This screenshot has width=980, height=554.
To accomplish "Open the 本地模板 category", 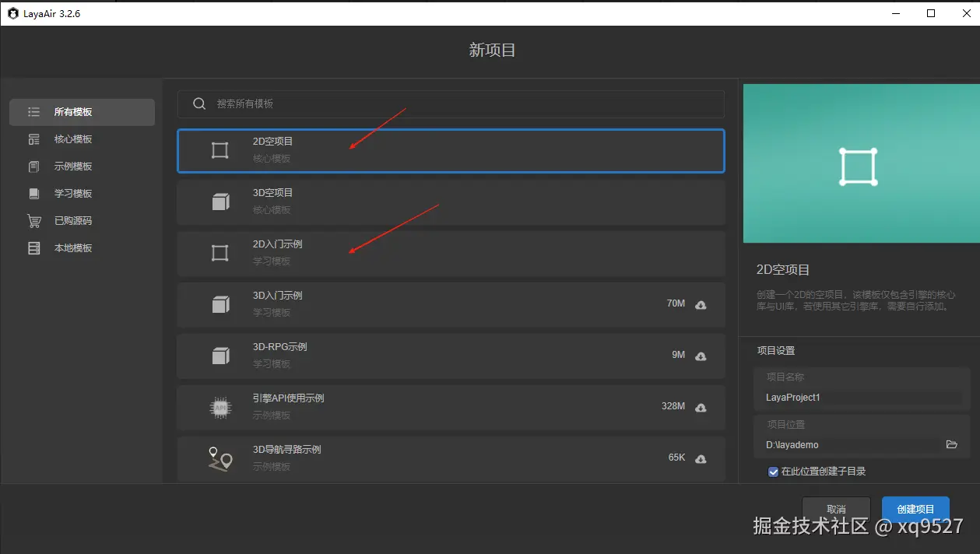I will (82, 248).
